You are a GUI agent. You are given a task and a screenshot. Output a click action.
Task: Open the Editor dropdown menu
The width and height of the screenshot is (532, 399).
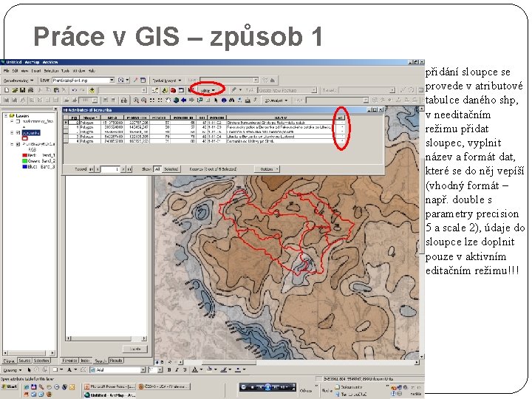point(208,91)
